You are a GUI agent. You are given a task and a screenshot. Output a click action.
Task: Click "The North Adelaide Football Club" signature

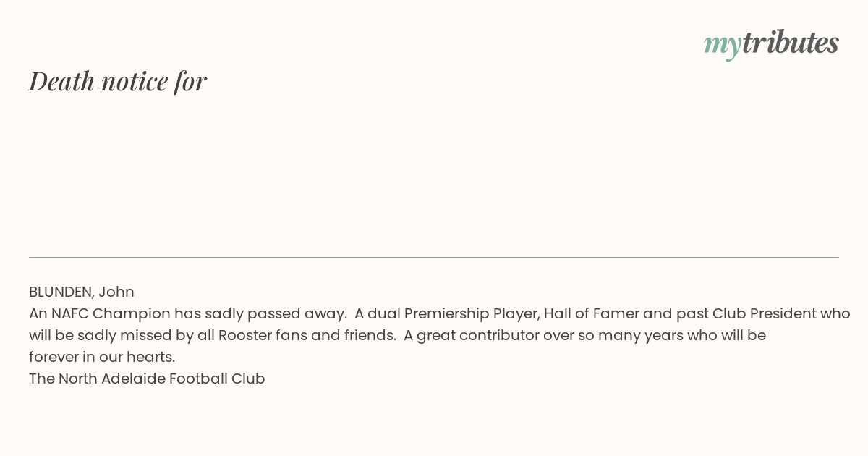pyautogui.click(x=147, y=379)
